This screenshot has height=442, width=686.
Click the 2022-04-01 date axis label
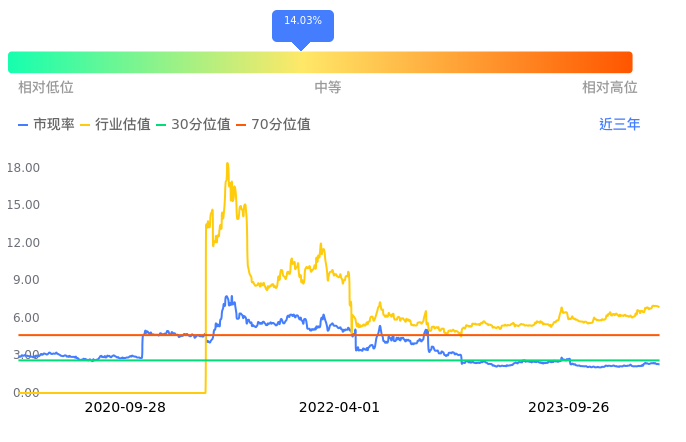pos(340,408)
